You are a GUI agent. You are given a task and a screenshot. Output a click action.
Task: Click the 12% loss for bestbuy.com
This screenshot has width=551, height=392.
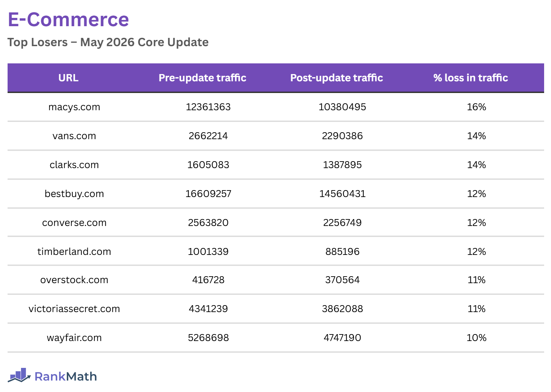[x=477, y=194]
